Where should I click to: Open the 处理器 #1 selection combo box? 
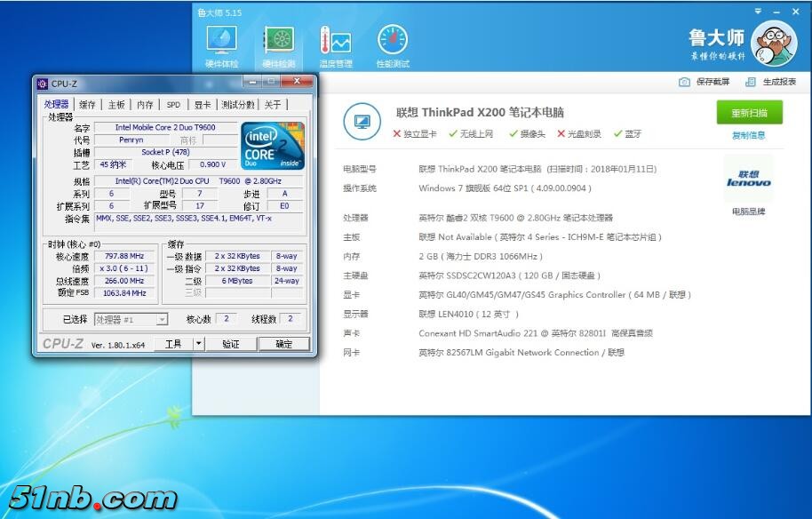(131, 319)
